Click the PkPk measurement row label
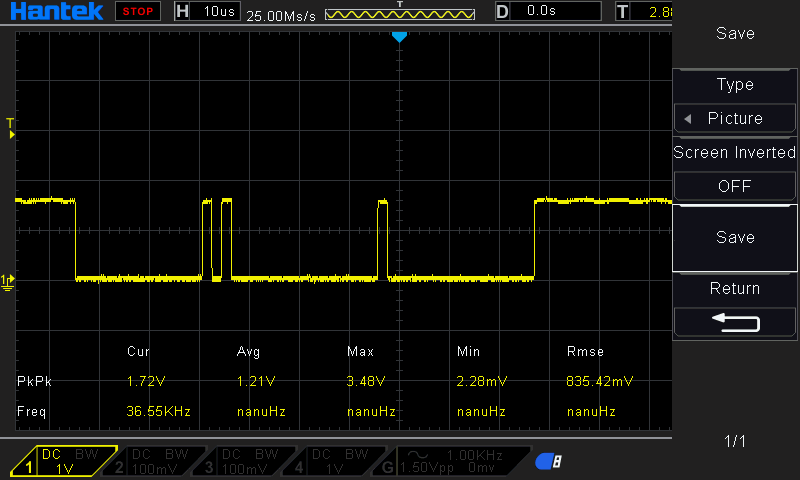The image size is (800, 480). (x=34, y=382)
